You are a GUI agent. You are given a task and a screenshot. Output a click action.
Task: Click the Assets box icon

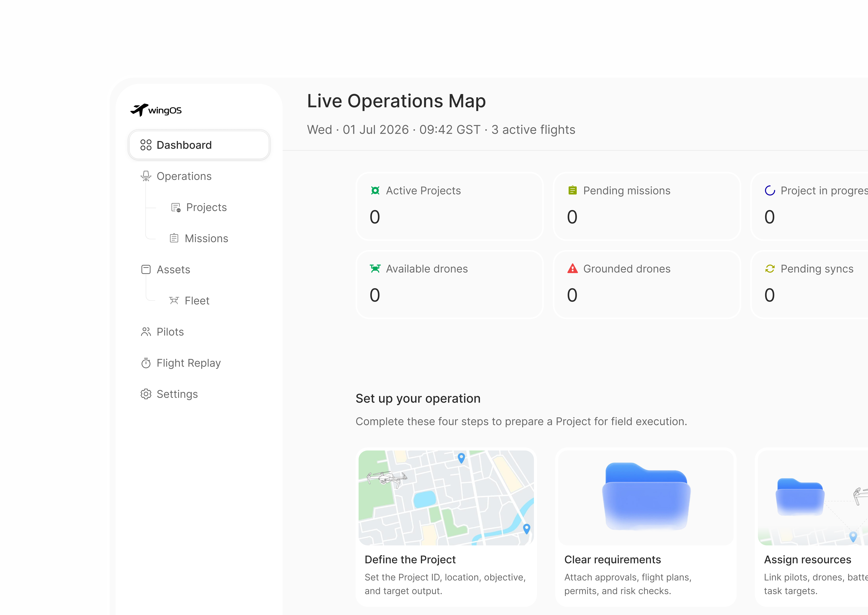[146, 270]
